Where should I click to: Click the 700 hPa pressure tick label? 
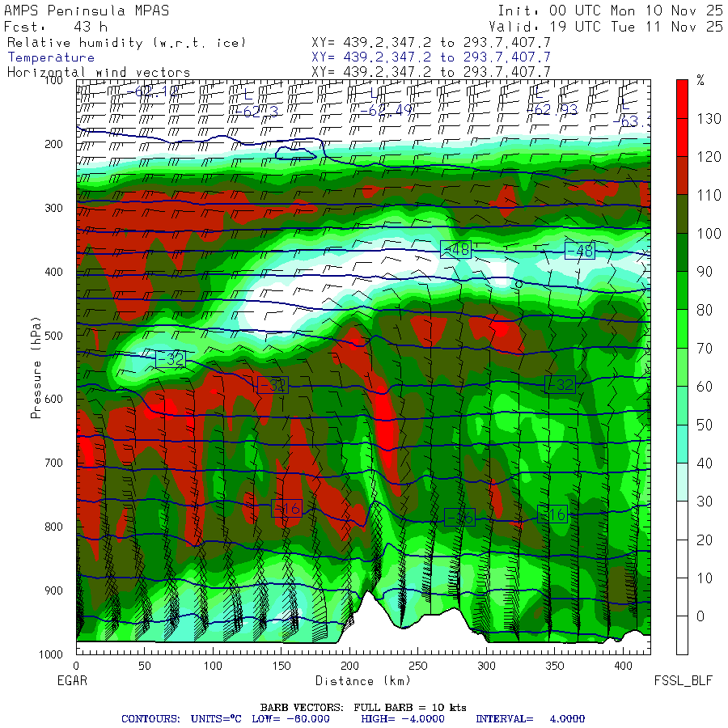pos(53,463)
